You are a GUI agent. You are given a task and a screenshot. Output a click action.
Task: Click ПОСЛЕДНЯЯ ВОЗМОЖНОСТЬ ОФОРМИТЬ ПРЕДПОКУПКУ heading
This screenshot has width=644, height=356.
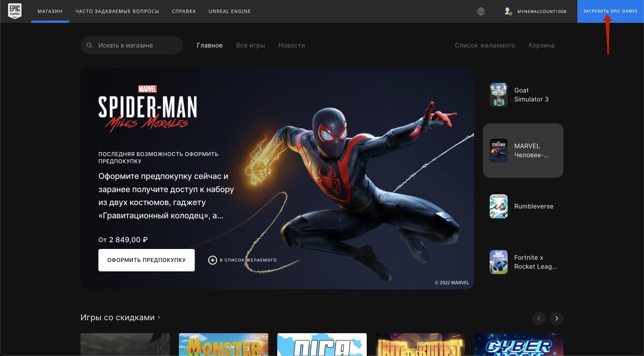[158, 158]
